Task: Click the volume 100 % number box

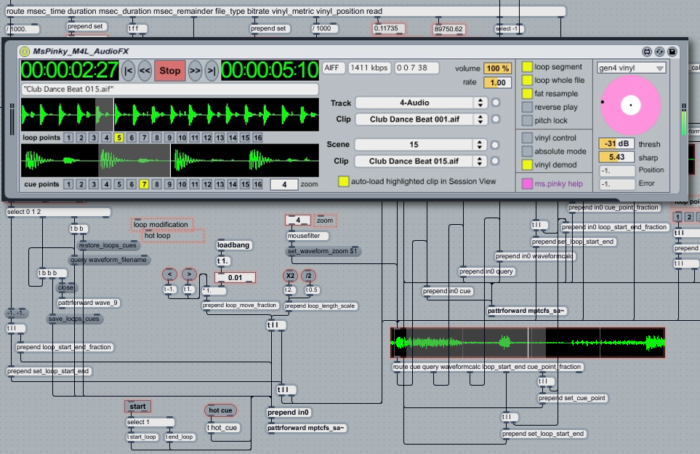Action: [x=497, y=68]
